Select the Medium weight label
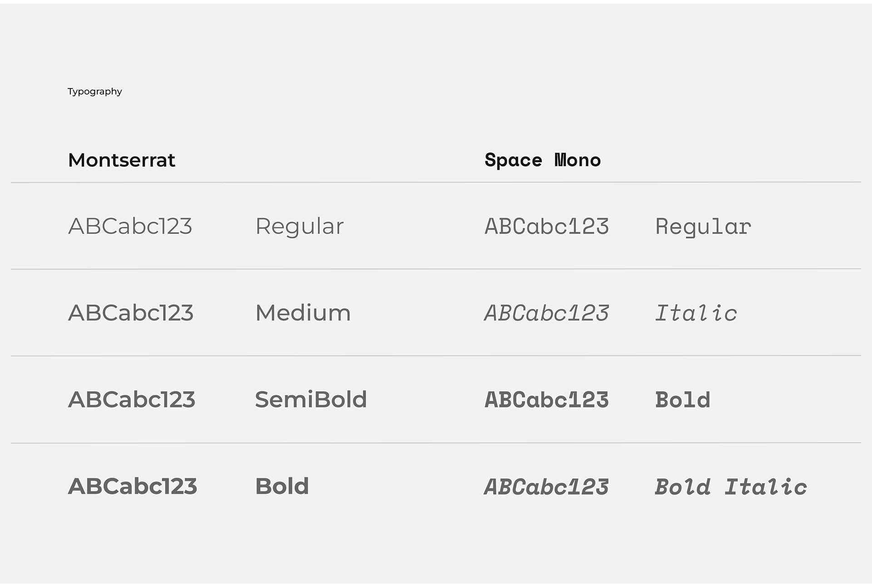872x588 pixels. pos(303,313)
